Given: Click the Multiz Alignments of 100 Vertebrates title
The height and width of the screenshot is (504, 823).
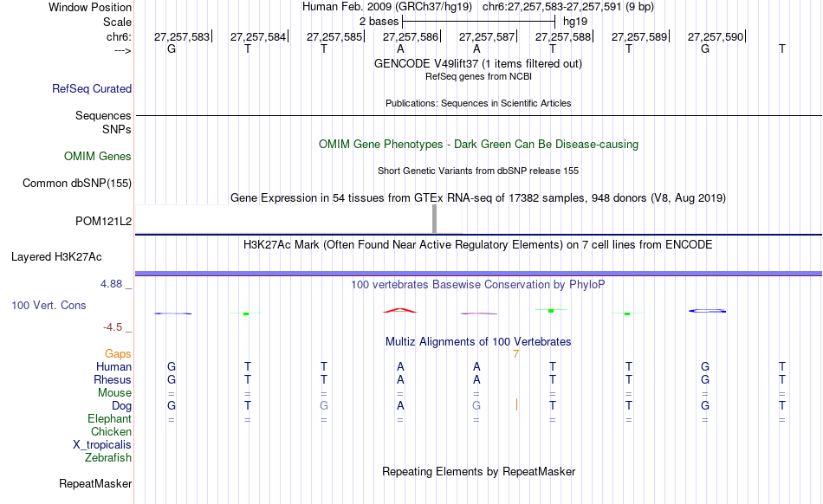Looking at the screenshot, I should (x=478, y=341).
